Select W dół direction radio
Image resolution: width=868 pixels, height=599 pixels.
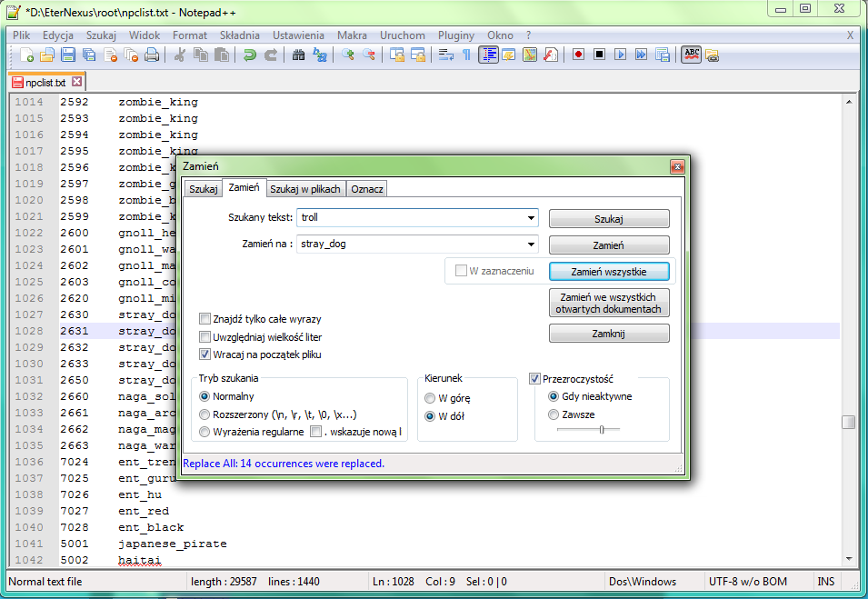click(430, 416)
